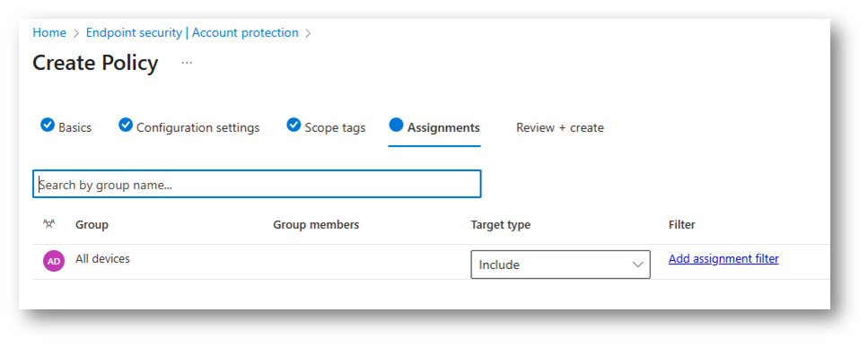Click the dropdown chevron arrow for Include

click(x=637, y=265)
